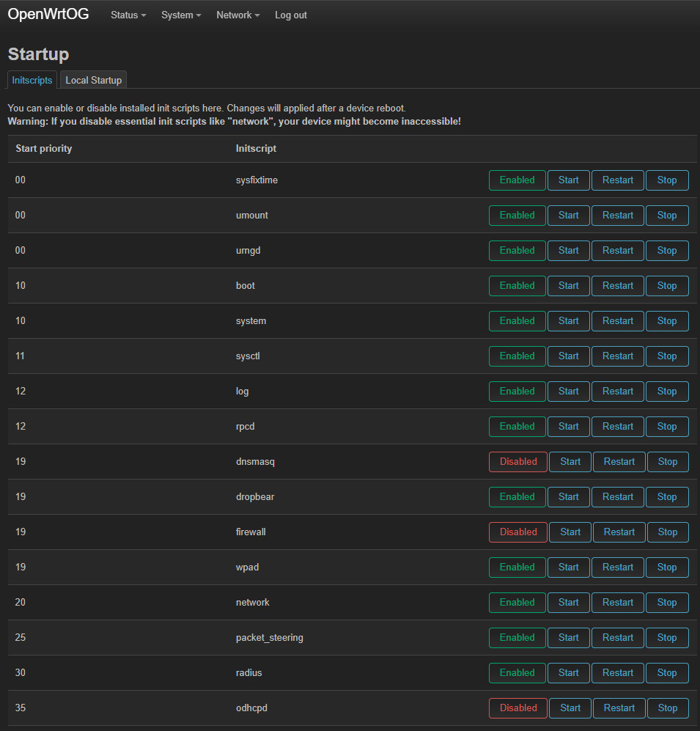This screenshot has height=731, width=700.
Task: Restart the network service
Action: (x=617, y=603)
